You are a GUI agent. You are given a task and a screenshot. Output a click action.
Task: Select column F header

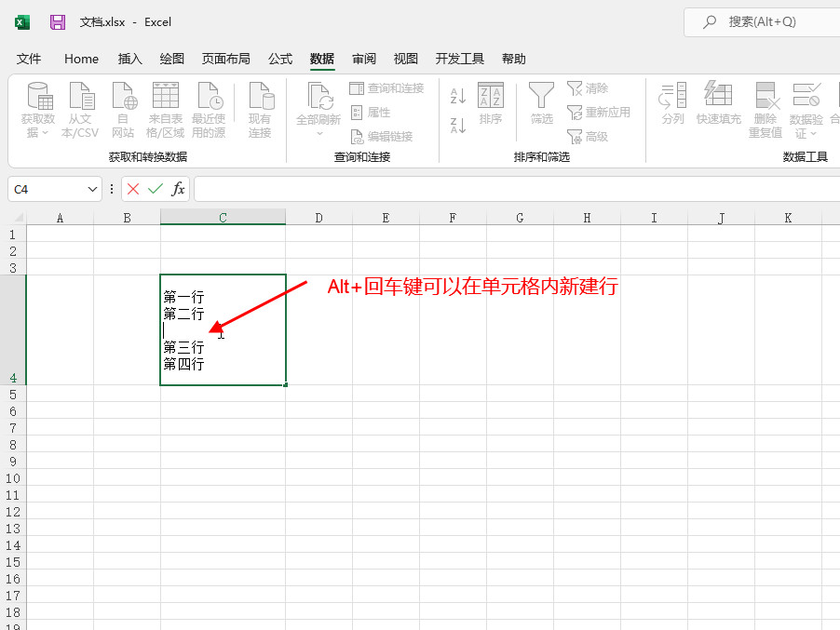[x=453, y=218]
